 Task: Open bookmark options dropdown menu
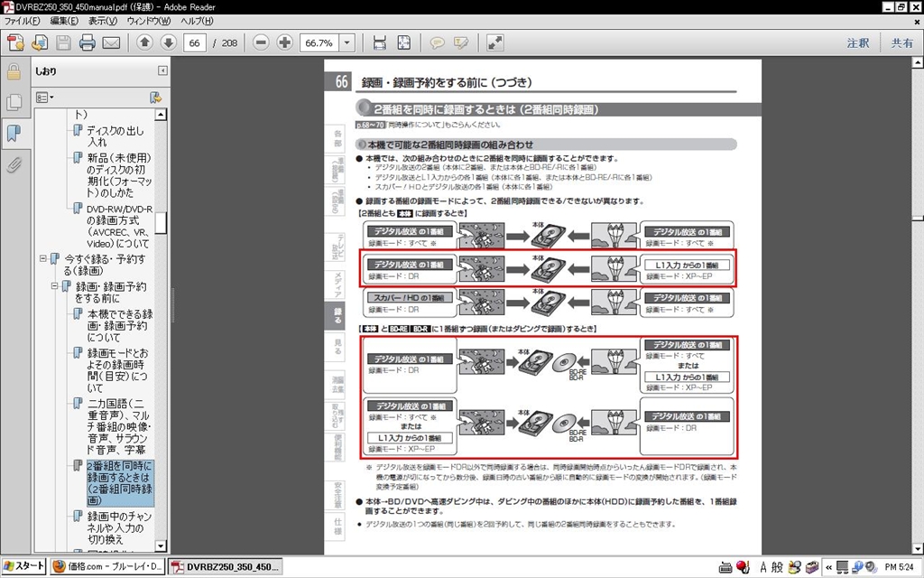coord(45,97)
